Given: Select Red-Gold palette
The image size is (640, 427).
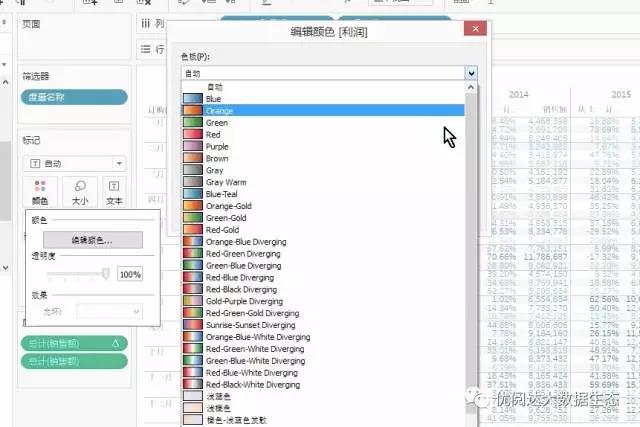Looking at the screenshot, I should pos(323,229).
